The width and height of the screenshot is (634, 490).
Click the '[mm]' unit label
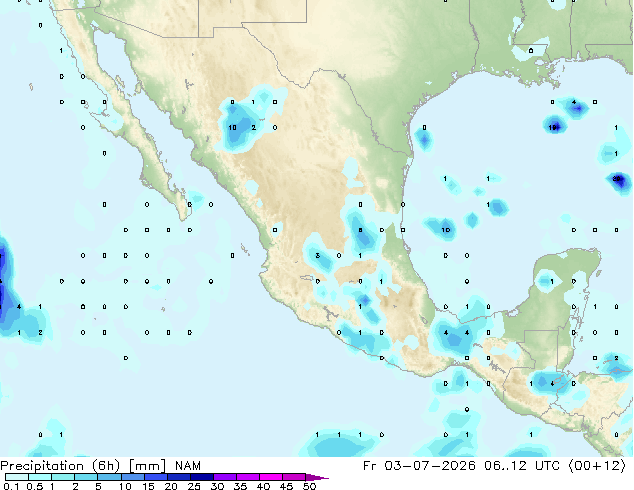[x=147, y=466]
